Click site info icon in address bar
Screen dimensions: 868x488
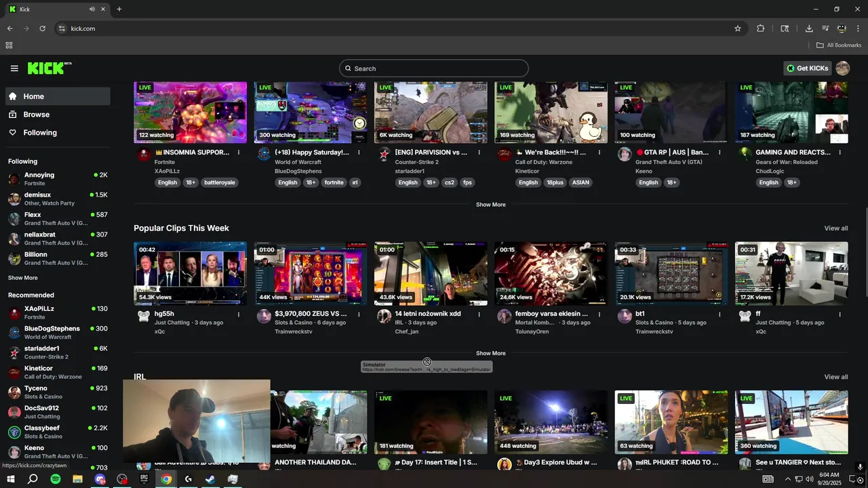coord(62,28)
